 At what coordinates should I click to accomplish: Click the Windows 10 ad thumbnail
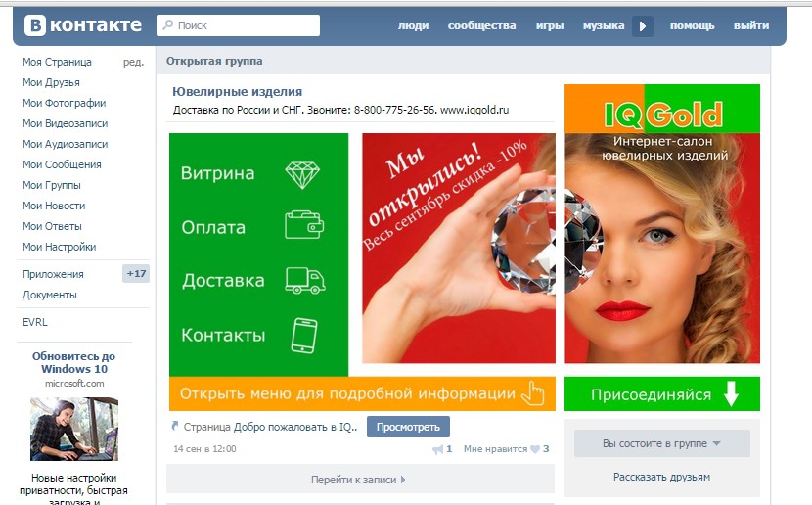click(x=74, y=429)
